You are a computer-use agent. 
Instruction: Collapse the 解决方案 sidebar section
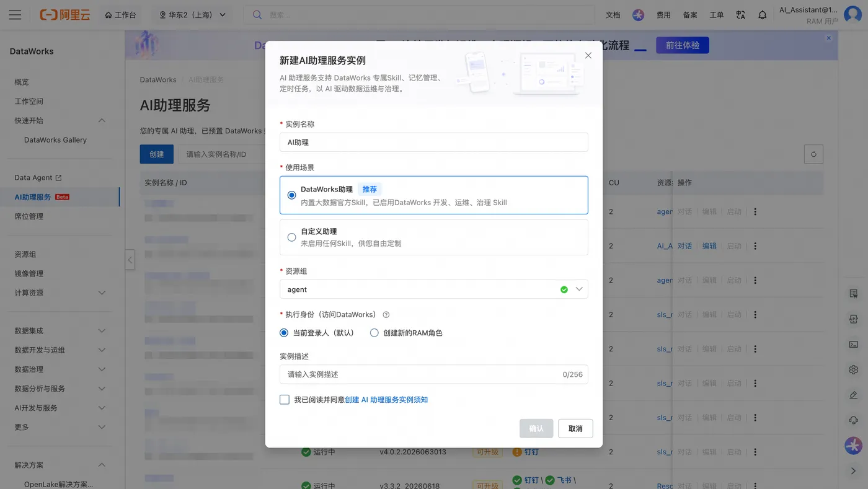(x=102, y=465)
